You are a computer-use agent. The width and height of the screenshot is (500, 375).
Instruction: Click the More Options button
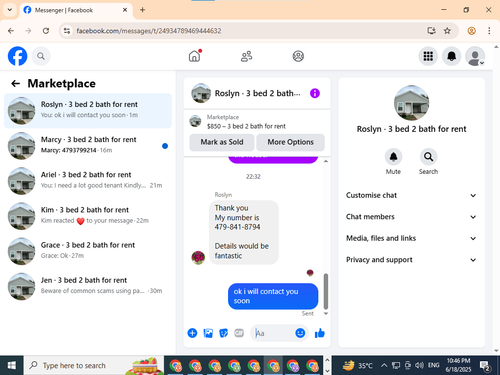(x=290, y=142)
